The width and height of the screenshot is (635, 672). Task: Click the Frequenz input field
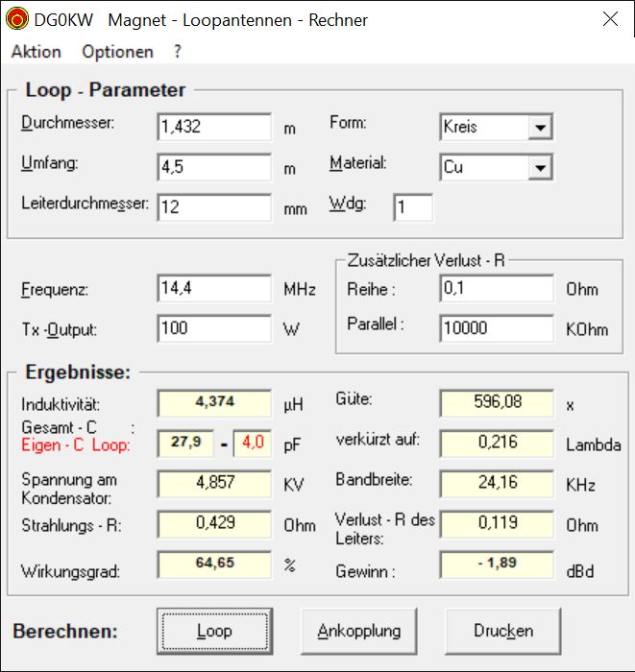[214, 288]
